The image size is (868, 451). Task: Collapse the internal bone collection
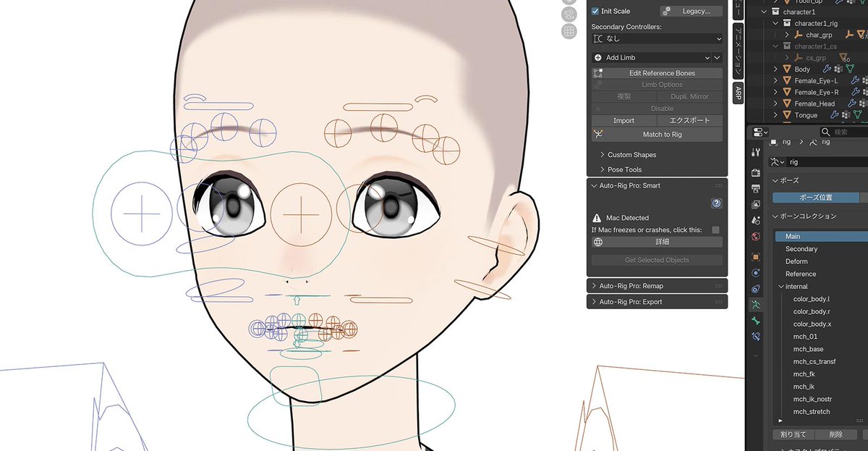(780, 287)
